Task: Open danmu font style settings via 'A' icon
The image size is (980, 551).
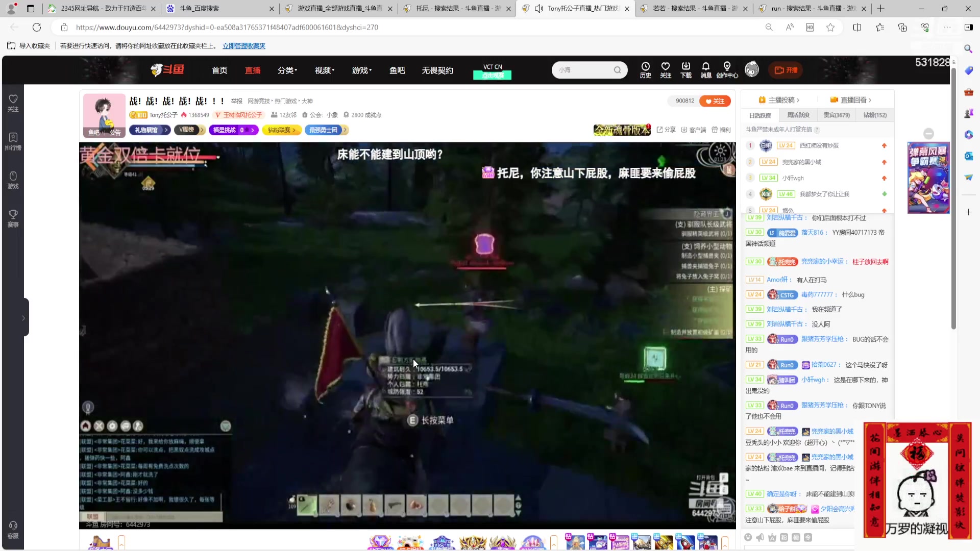Action: coord(772,537)
